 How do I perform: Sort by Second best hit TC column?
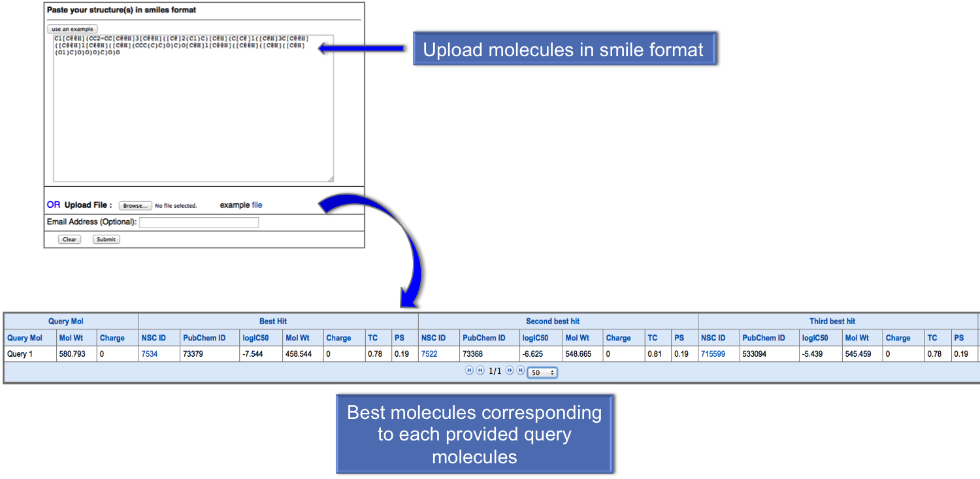tap(652, 338)
